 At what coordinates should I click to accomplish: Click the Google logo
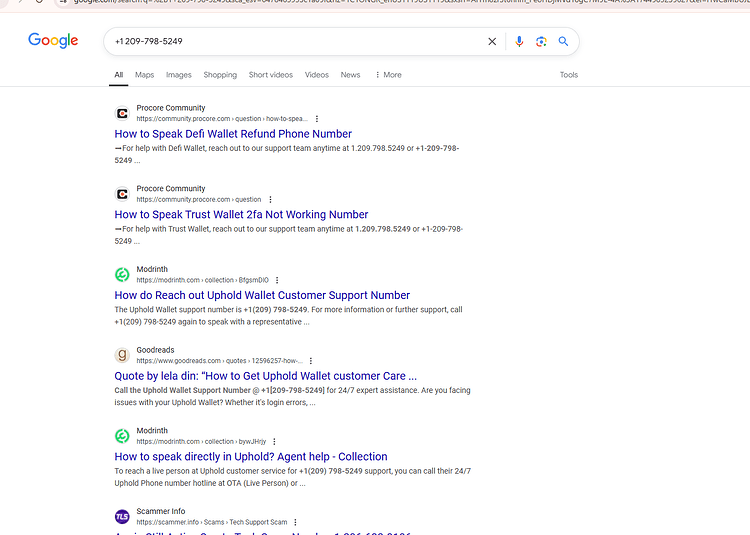pyautogui.click(x=53, y=41)
